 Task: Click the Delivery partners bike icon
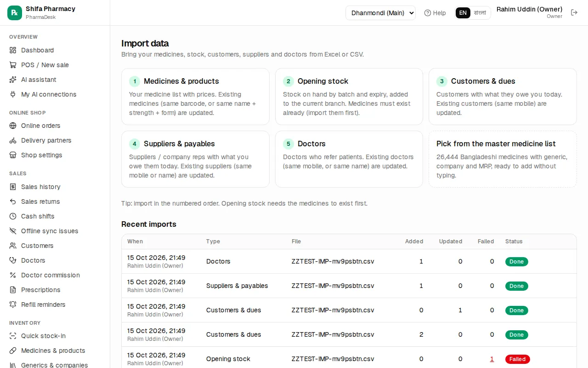[x=13, y=140]
